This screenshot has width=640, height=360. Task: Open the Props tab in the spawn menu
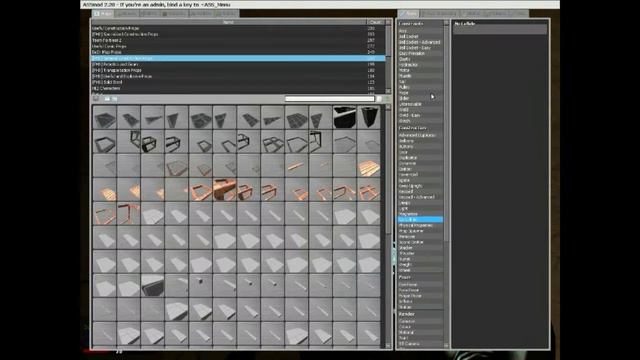click(x=103, y=13)
